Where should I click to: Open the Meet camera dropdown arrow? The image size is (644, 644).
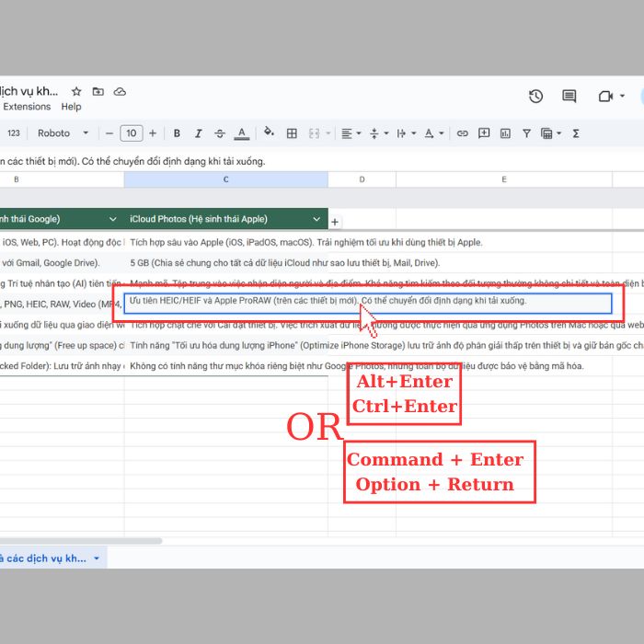pos(622,96)
